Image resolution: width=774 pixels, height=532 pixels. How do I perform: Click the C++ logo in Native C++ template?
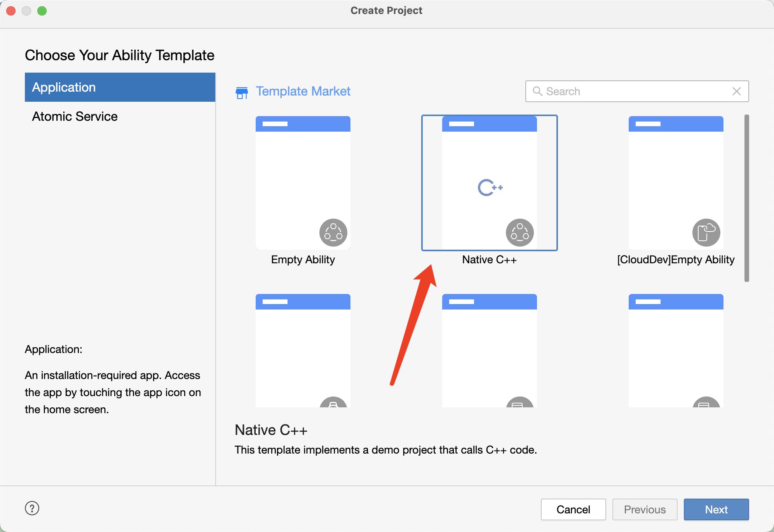490,188
